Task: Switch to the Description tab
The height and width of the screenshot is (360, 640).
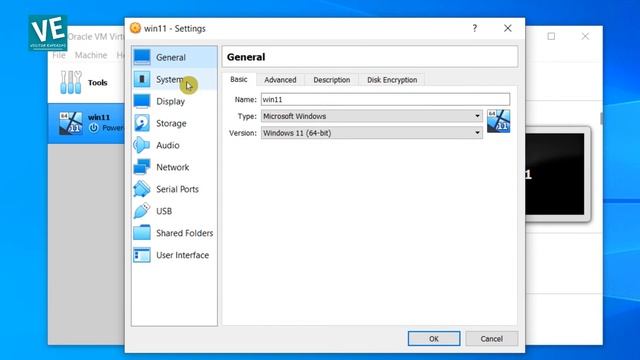Action: pos(331,80)
